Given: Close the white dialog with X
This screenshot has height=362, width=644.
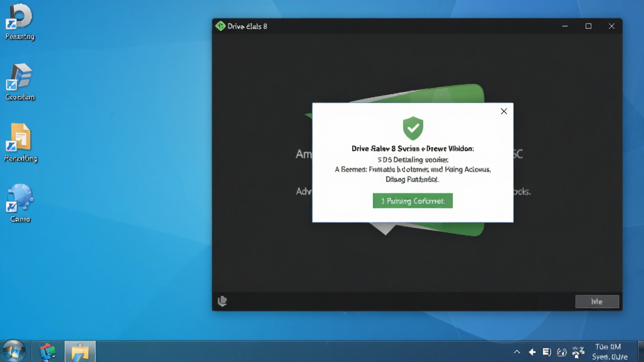Looking at the screenshot, I should coord(504,111).
